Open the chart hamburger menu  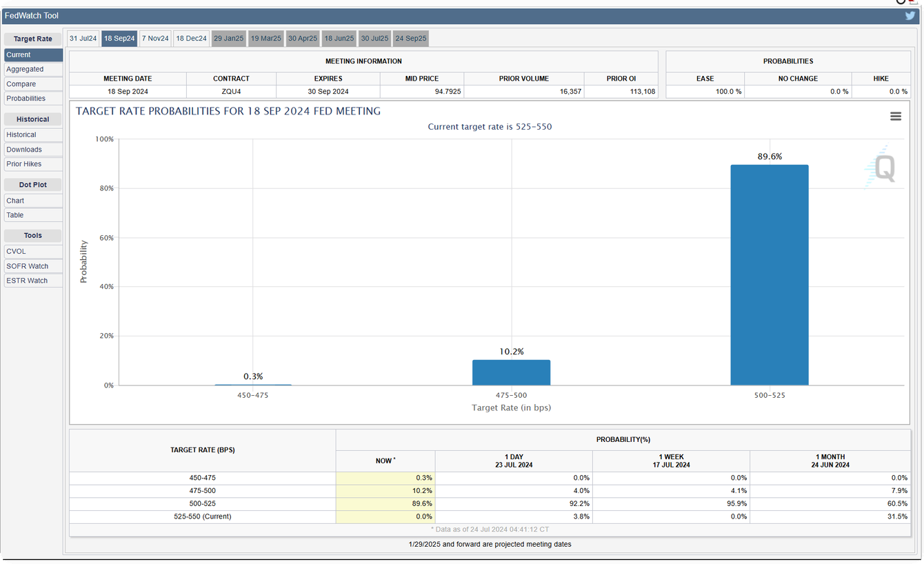pyautogui.click(x=896, y=117)
